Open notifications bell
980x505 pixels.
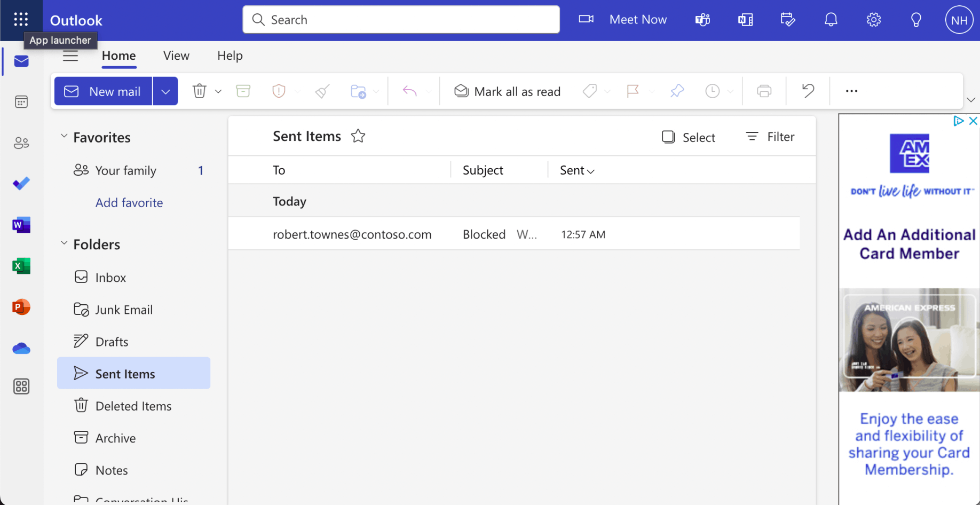tap(831, 20)
